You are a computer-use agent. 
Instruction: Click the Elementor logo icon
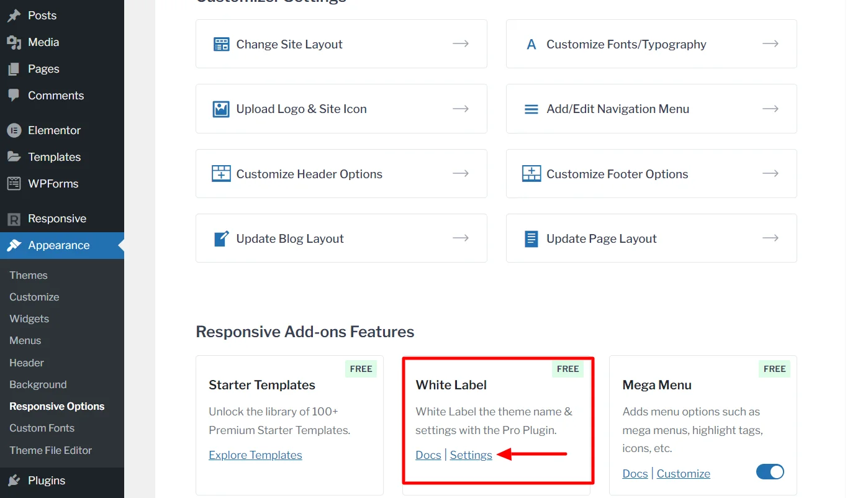(14, 130)
